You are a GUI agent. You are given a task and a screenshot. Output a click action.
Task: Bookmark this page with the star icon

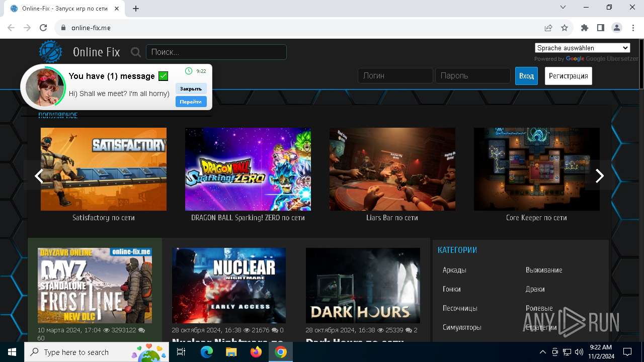[x=565, y=28]
